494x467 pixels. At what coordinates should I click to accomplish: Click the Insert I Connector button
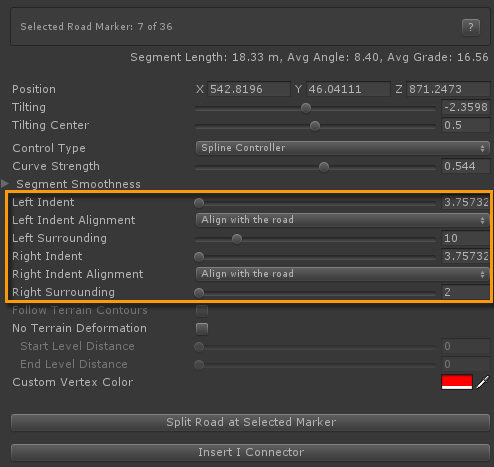coord(250,452)
